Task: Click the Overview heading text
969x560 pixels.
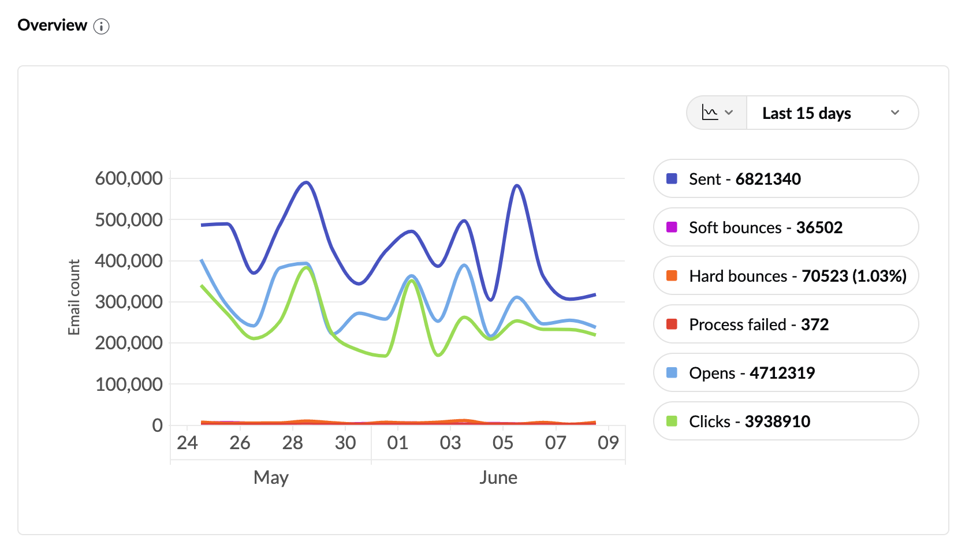Action: pyautogui.click(x=53, y=25)
